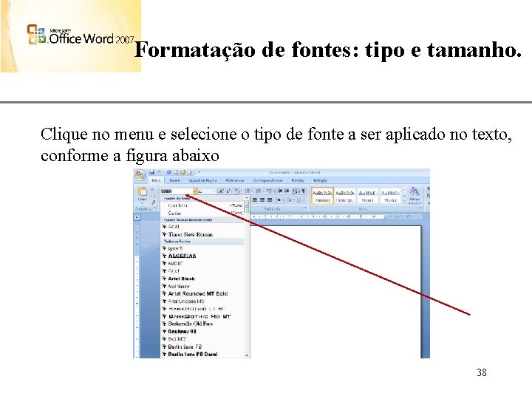Select the Arial Narrow font
Viewport: 532px width, 399px height.
(x=202, y=287)
